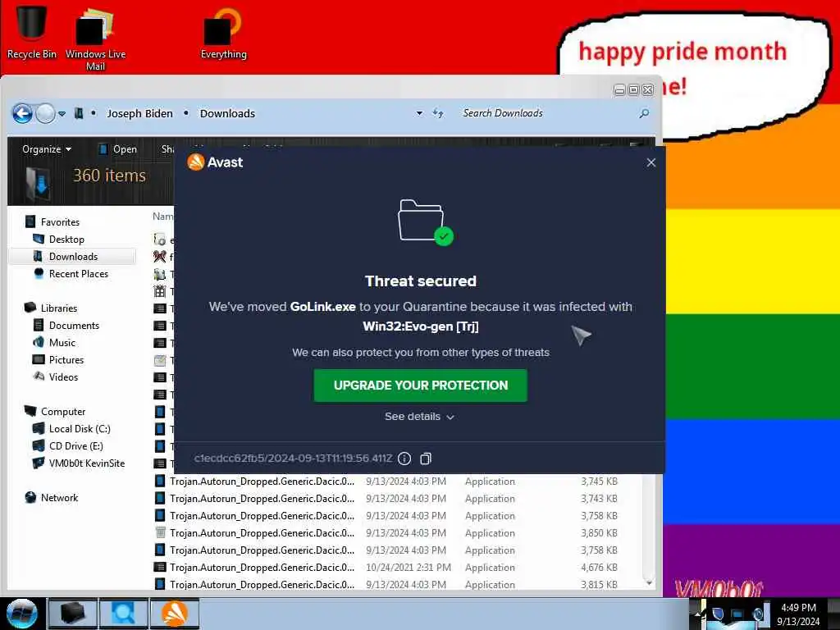Click into the Search Downloads field
The width and height of the screenshot is (840, 630).
point(549,113)
